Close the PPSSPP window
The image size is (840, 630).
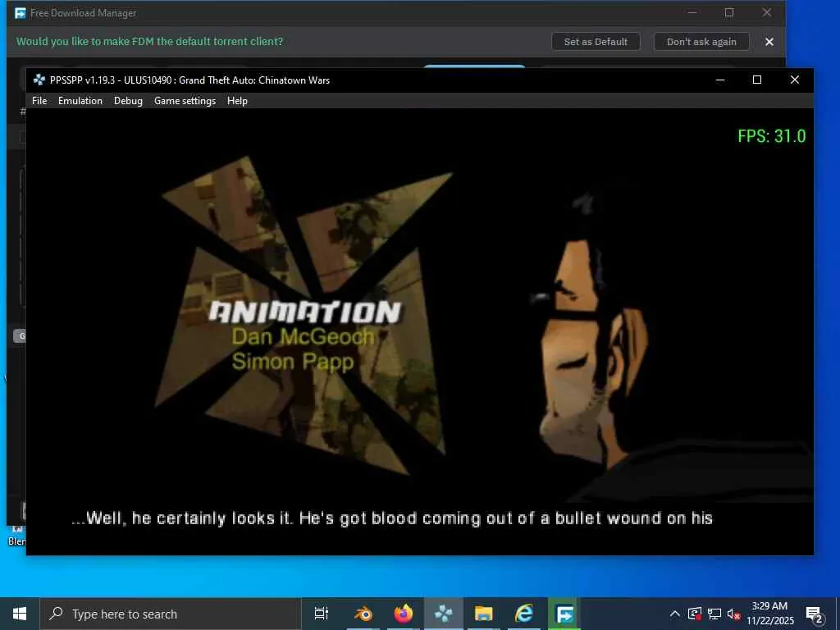pos(794,80)
